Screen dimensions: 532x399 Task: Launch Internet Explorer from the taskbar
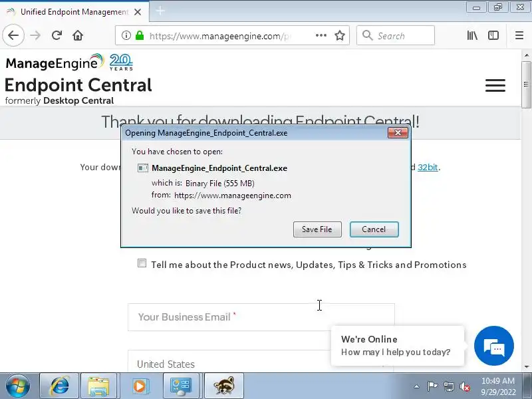point(59,386)
